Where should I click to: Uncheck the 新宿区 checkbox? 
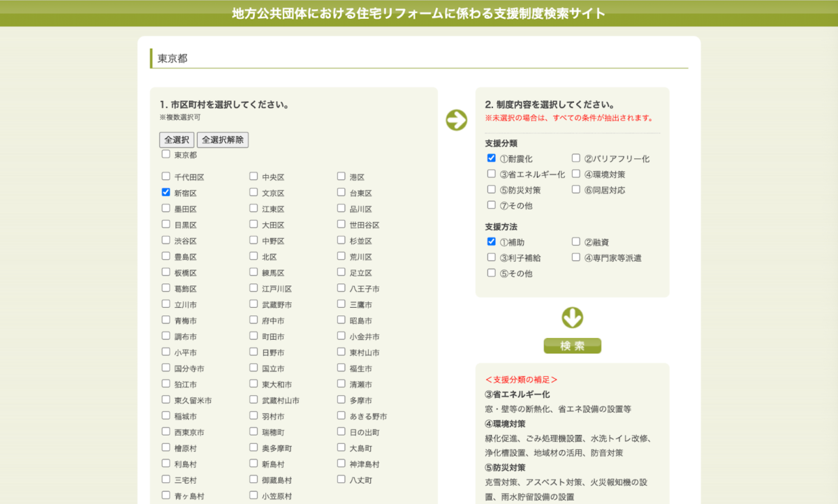(165, 193)
